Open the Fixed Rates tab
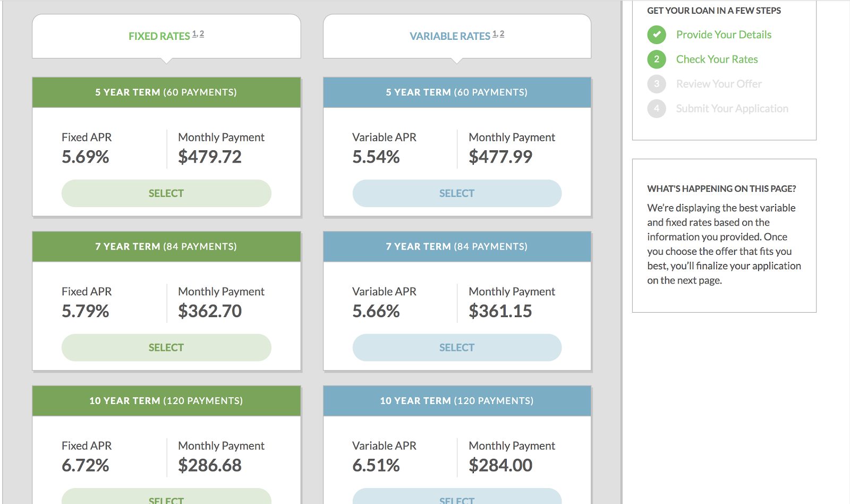The width and height of the screenshot is (850, 504). 159,36
